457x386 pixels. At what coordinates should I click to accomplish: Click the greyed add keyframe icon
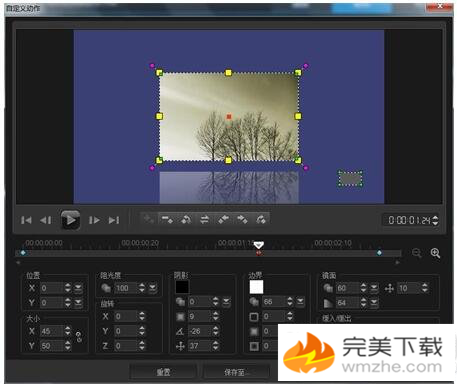(149, 219)
